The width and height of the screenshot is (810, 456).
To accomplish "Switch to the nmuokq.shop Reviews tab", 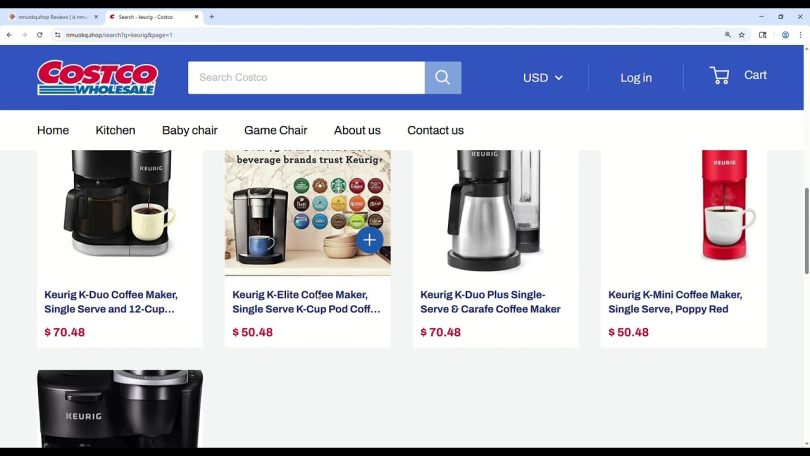I will (53, 17).
